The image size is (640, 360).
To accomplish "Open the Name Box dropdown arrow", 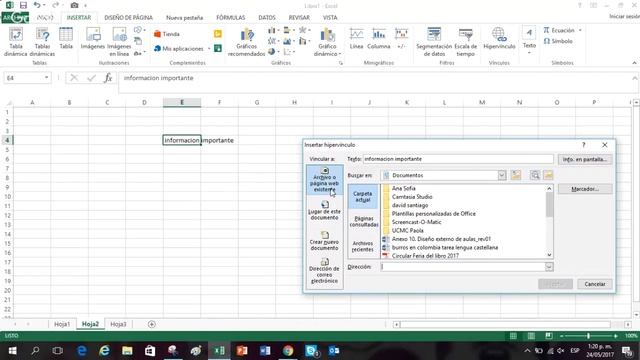I will [47, 78].
